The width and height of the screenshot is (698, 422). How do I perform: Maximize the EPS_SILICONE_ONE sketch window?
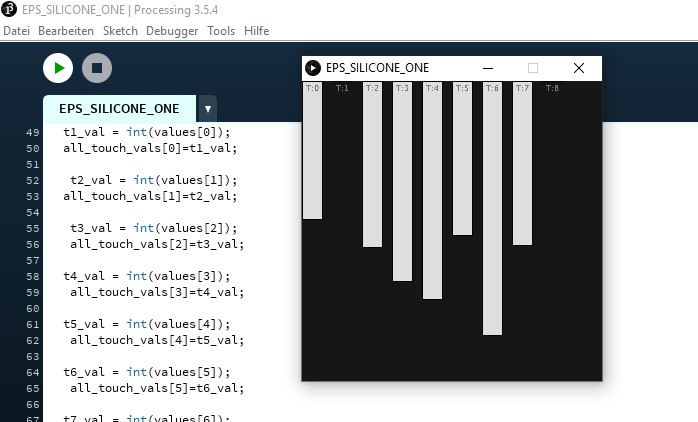click(x=533, y=68)
